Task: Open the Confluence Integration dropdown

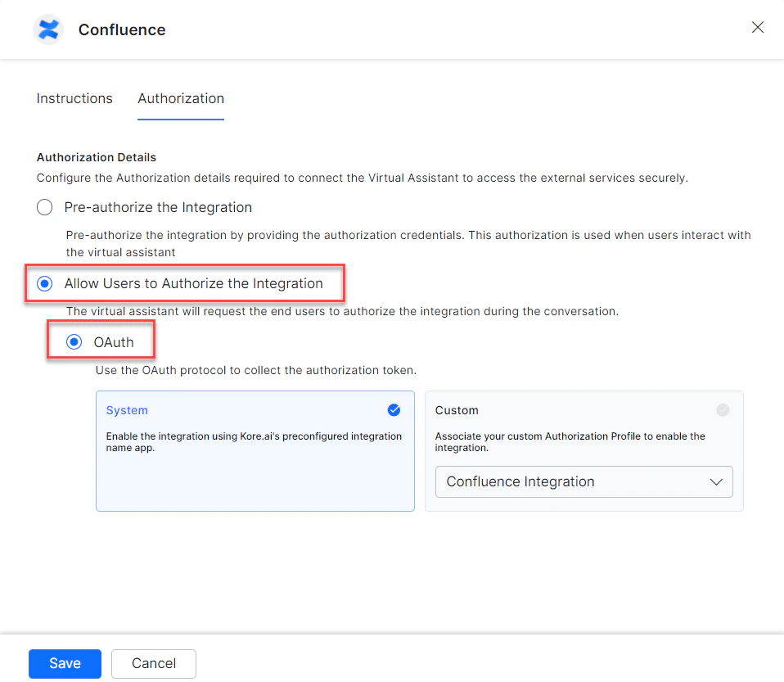Action: pos(583,481)
